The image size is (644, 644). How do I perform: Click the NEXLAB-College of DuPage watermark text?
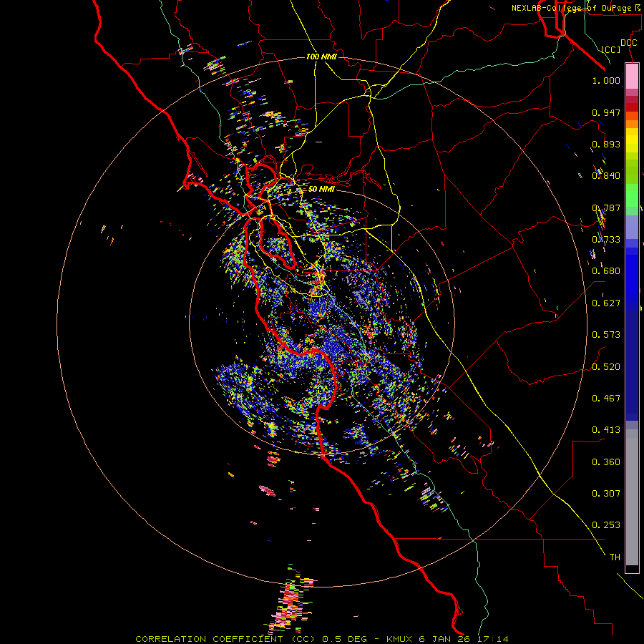click(x=572, y=8)
